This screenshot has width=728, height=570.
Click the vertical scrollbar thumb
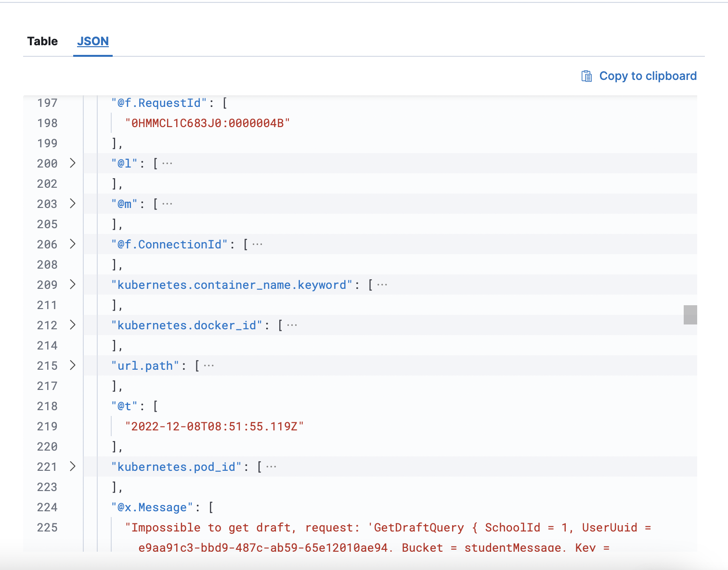[x=690, y=314]
